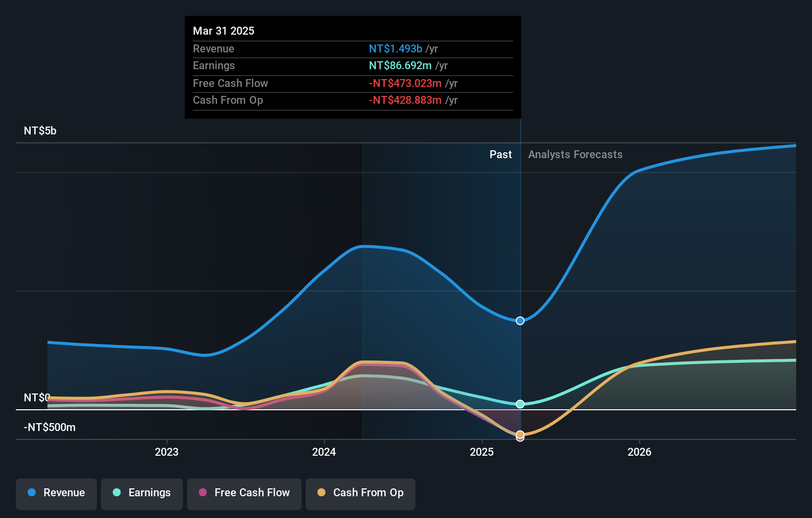Click the NT$1.493b revenue value
Viewport: 812px width, 518px height.
pos(396,48)
